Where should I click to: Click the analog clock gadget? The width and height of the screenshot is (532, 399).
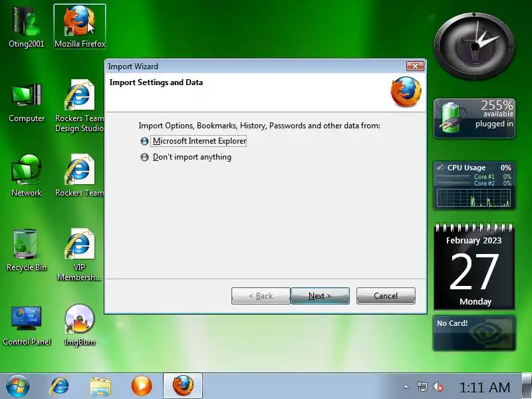coord(474,47)
